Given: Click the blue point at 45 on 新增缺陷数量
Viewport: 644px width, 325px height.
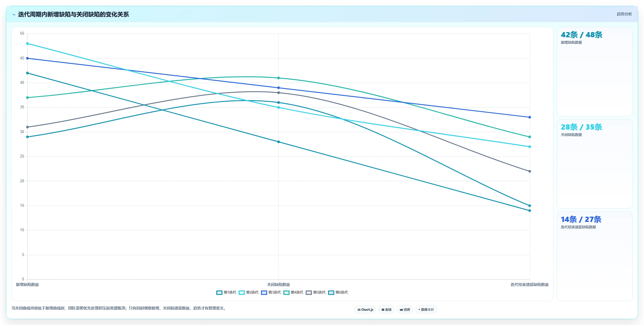Looking at the screenshot, I should click(27, 58).
